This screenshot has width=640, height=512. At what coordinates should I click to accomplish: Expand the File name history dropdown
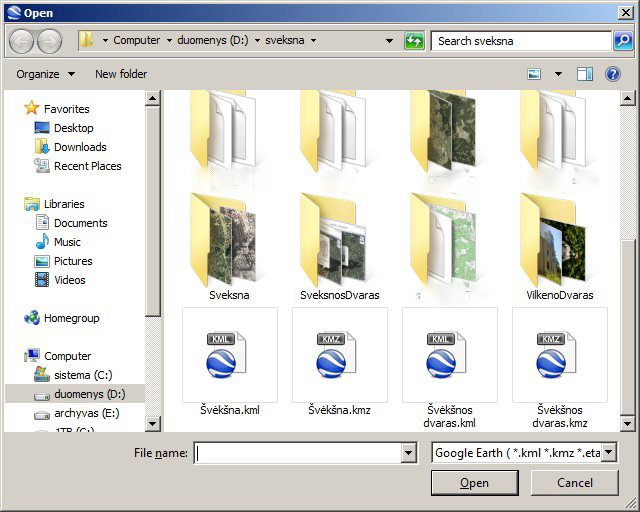(x=408, y=453)
